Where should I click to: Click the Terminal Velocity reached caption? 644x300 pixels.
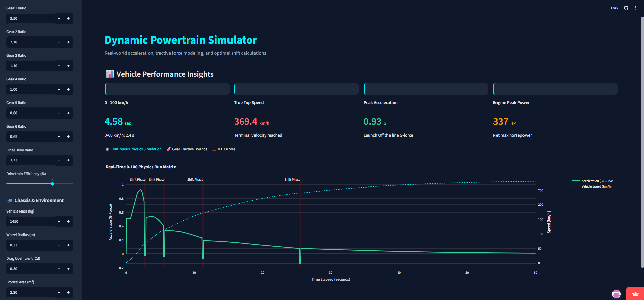click(x=258, y=135)
